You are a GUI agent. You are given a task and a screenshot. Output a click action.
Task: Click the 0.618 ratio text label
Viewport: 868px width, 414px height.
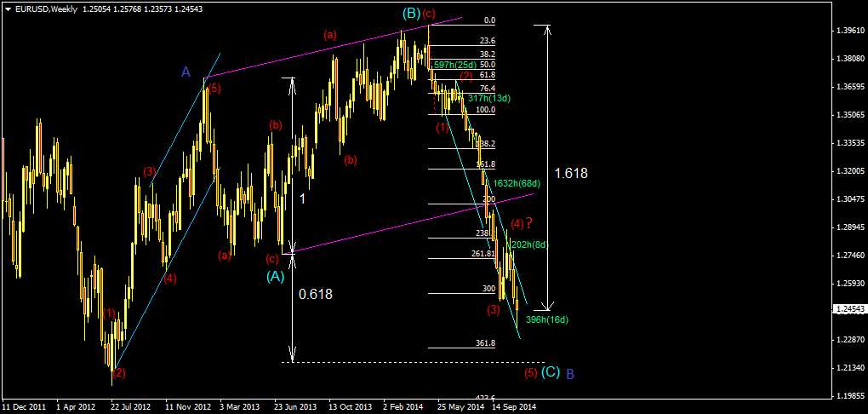[x=315, y=294]
